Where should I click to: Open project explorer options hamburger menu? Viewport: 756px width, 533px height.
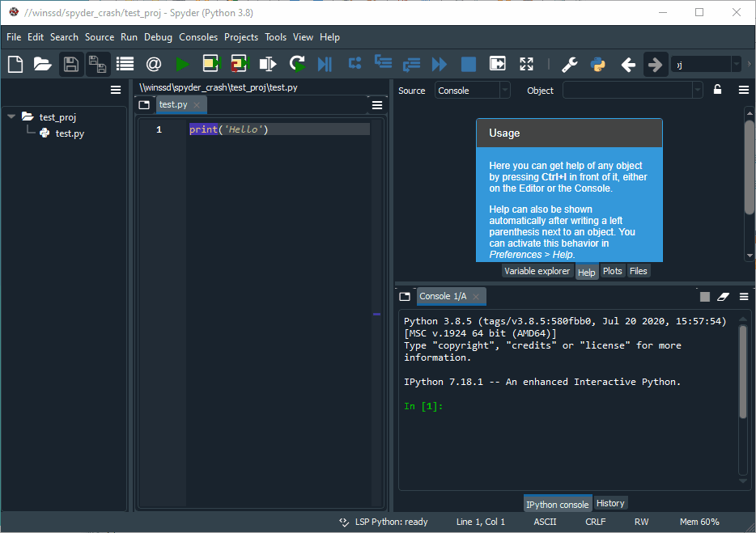click(116, 90)
